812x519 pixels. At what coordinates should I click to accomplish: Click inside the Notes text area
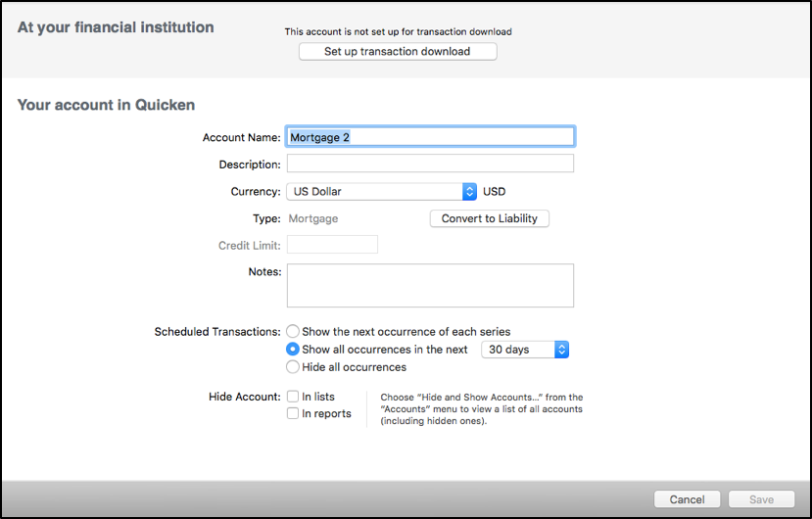pyautogui.click(x=430, y=285)
